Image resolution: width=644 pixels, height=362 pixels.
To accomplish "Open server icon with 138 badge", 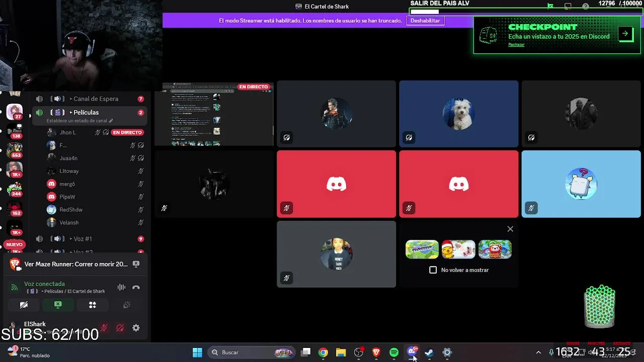I will [14, 132].
